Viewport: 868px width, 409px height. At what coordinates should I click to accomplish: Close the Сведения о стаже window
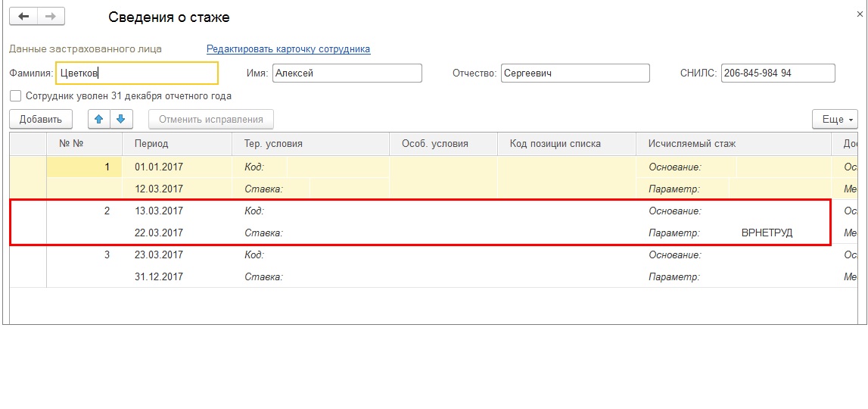tap(858, 13)
